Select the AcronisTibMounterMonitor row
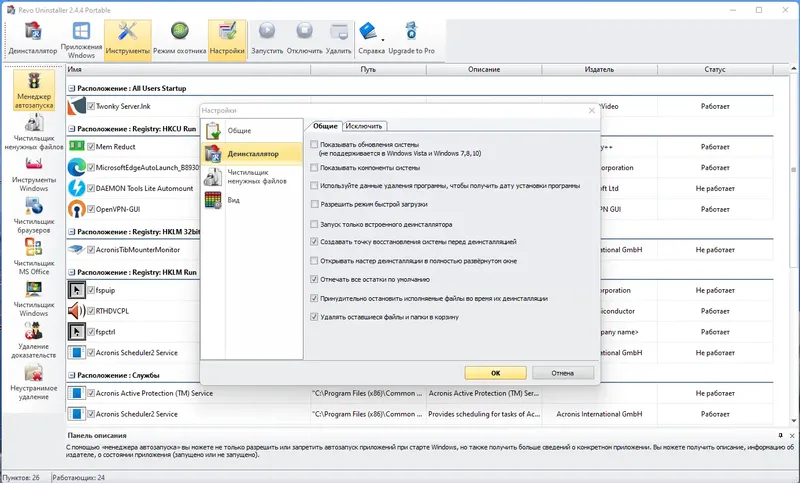800x483 pixels. tap(419, 250)
